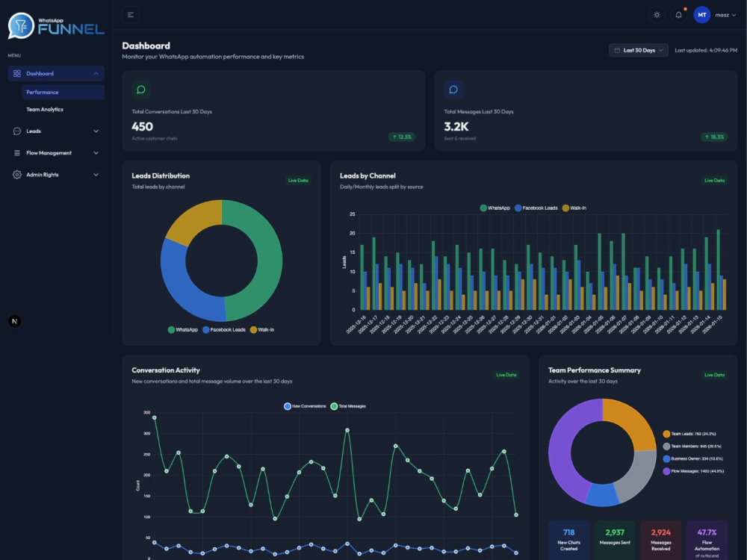The image size is (747, 560).
Task: Click the Leads chat bubble icon
Action: [x=17, y=131]
